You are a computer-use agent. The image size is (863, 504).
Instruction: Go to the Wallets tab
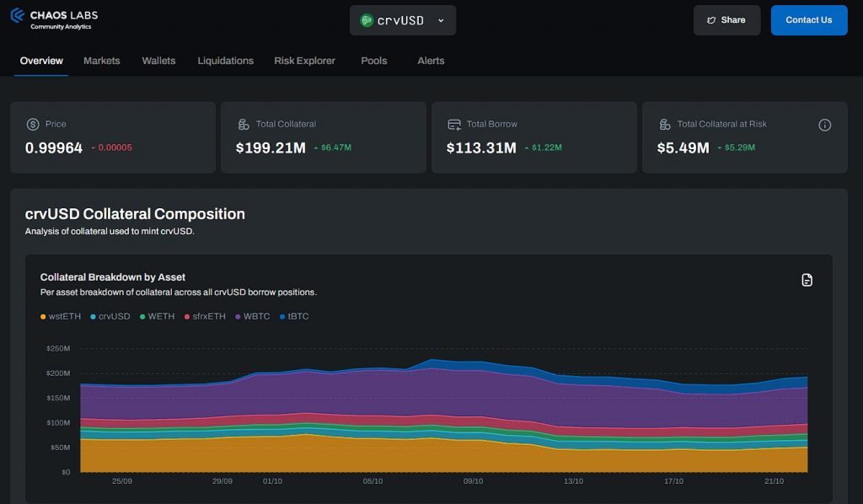(158, 61)
